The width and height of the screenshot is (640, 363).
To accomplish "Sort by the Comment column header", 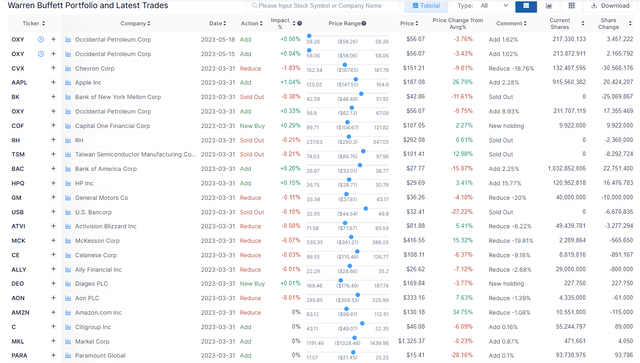I will click(511, 24).
